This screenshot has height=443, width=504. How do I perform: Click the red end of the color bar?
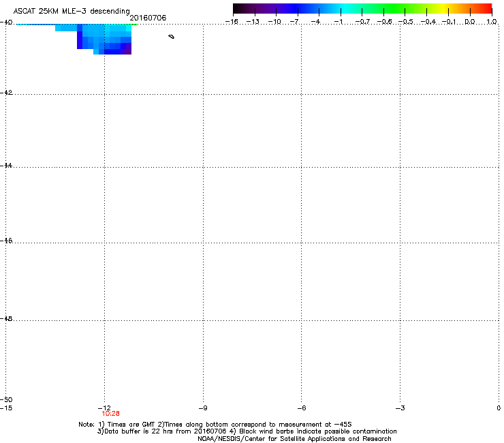487,9
